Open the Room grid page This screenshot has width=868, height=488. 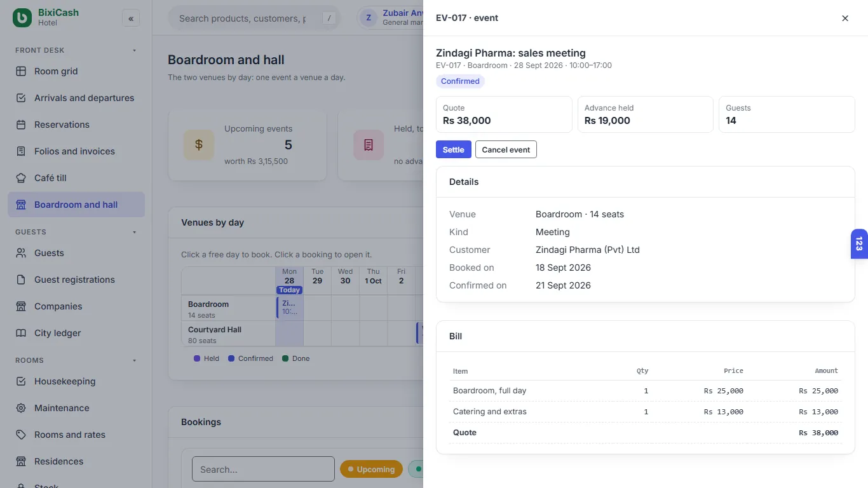pos(76,71)
